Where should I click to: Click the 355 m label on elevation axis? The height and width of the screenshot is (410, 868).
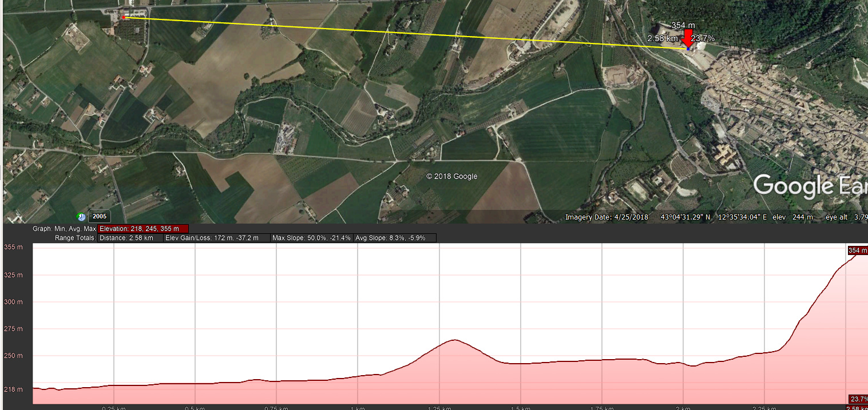click(13, 247)
